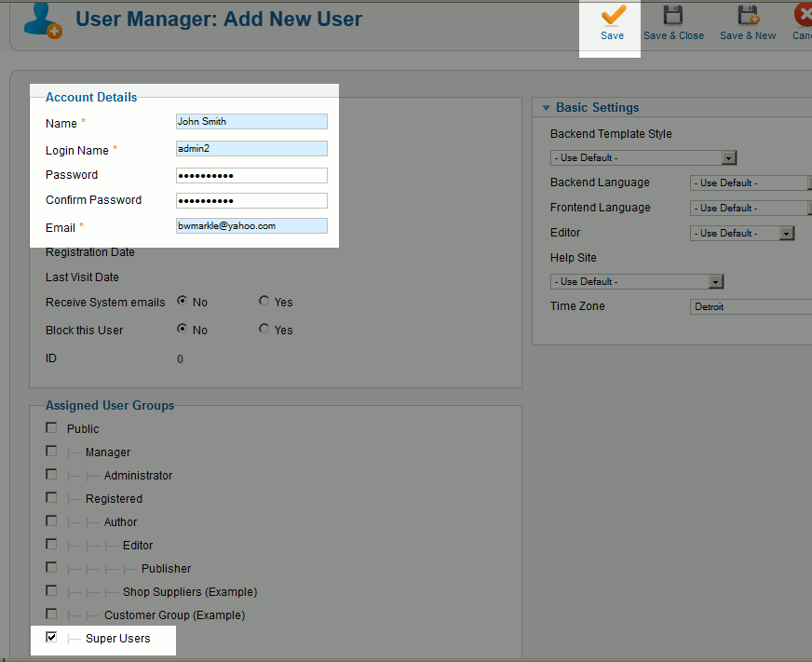This screenshot has height=662, width=812.
Task: Enable the Registered group checkbox
Action: coord(51,498)
